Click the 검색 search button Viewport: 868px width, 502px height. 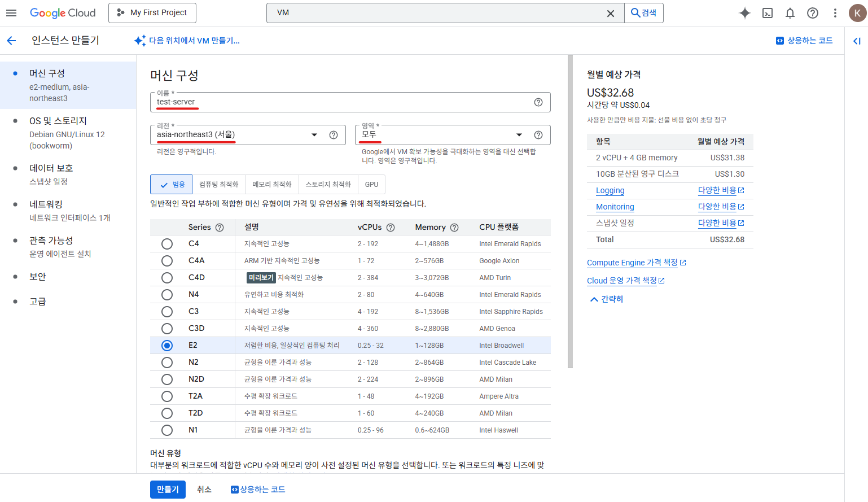point(644,13)
